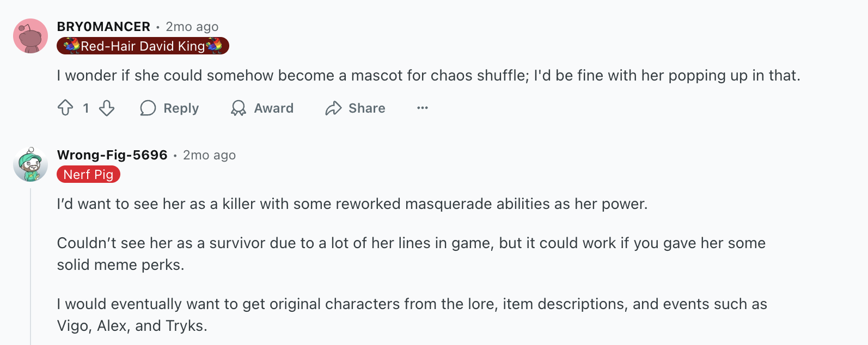This screenshot has width=868, height=345.
Task: Click the 2mo ago timestamp on the first comment
Action: 191,26
